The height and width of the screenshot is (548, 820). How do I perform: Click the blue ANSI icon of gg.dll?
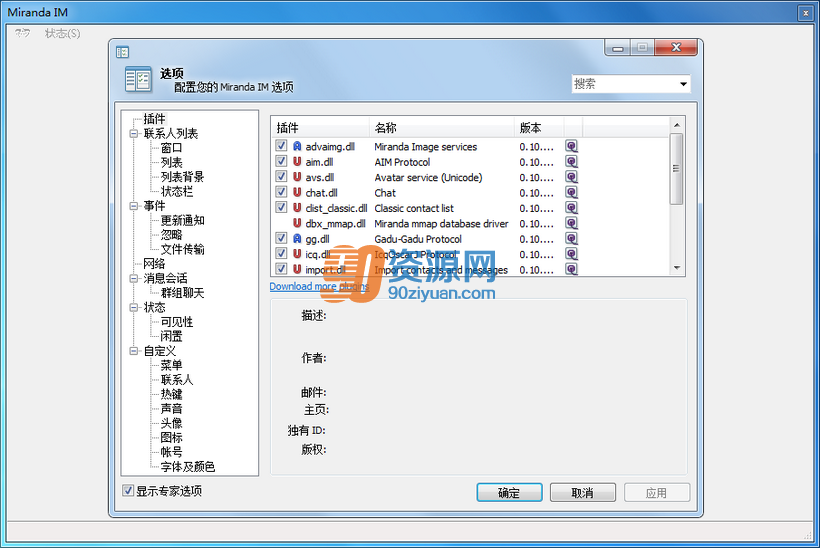[297, 239]
